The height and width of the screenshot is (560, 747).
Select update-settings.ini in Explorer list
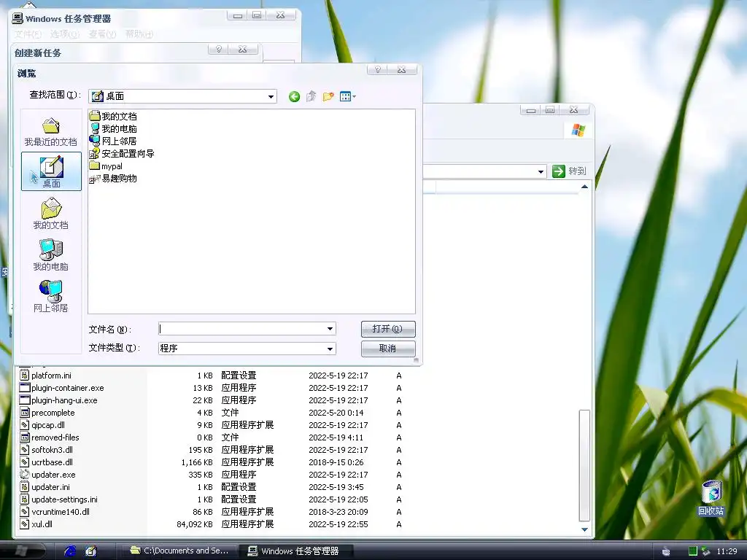click(58, 499)
